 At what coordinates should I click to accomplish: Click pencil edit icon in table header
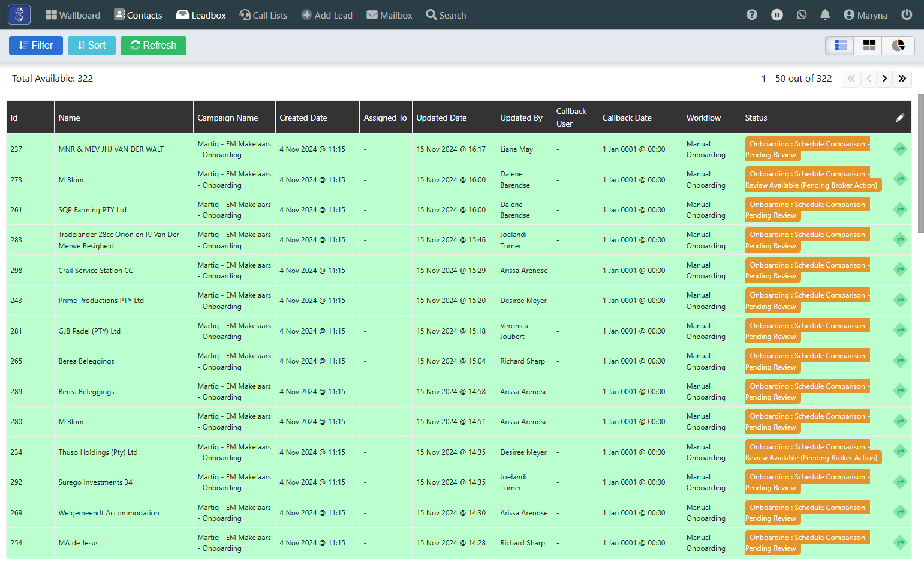click(x=900, y=118)
